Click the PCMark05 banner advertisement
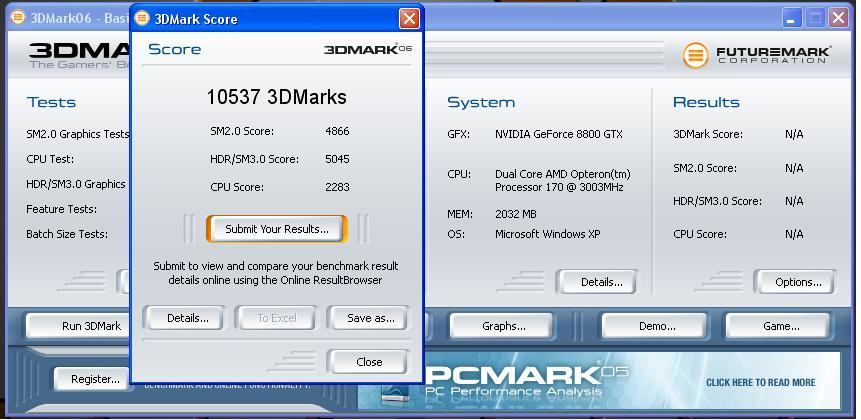 point(599,380)
